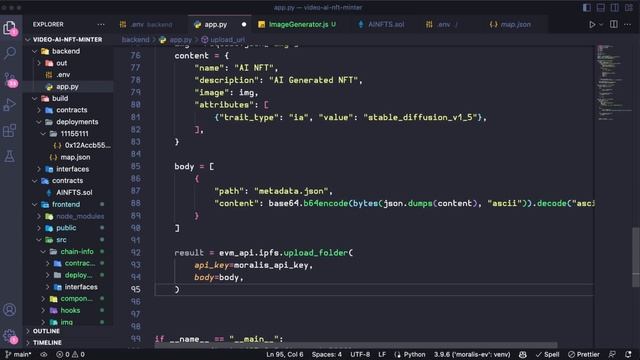This screenshot has height=360, width=640.
Task: Toggle secondary side bar layout icon
Action: click(615, 7)
